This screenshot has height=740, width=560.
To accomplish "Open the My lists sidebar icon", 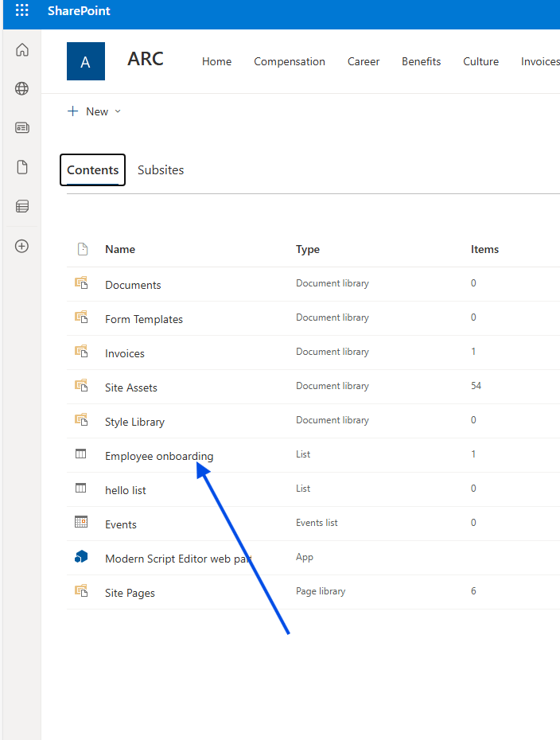I will click(22, 207).
